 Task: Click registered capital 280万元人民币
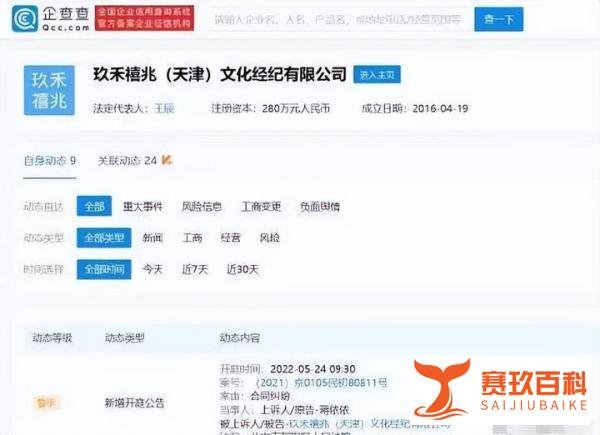pyautogui.click(x=296, y=109)
